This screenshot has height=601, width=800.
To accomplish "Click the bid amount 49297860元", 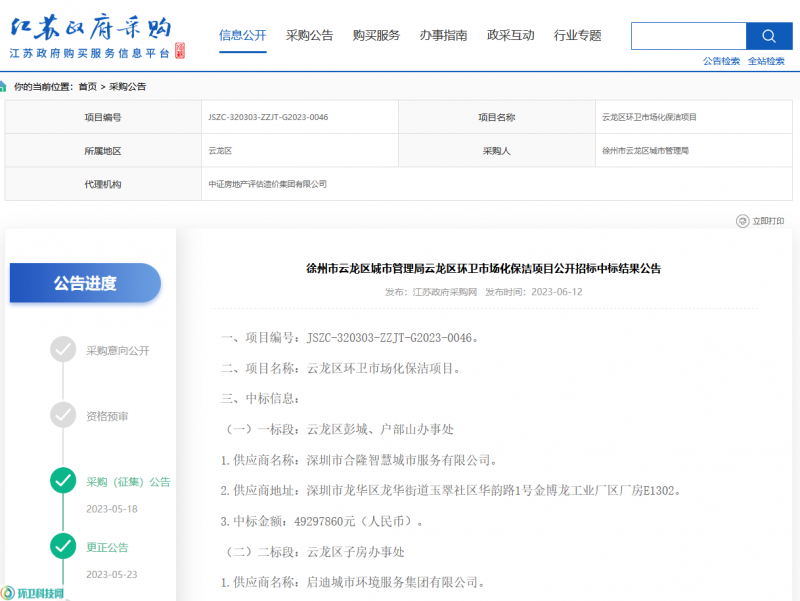I will [x=324, y=521].
